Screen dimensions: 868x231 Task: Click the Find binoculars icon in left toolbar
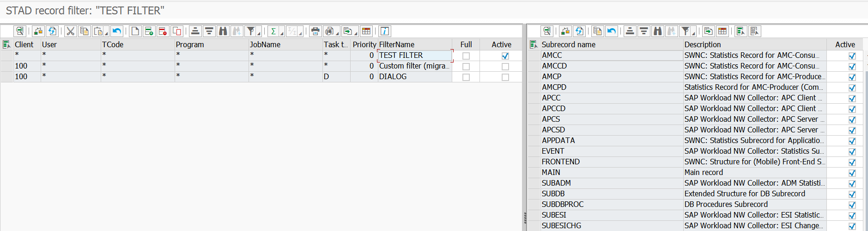point(223,31)
